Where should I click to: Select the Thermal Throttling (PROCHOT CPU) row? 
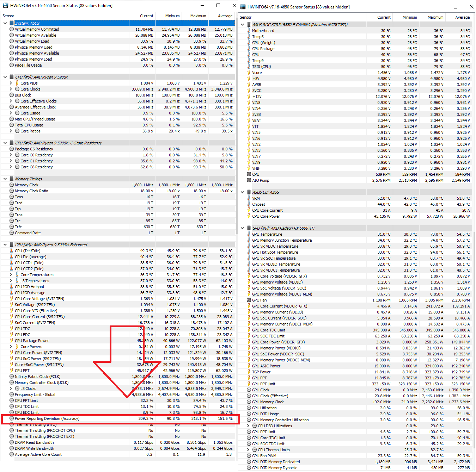pyautogui.click(x=118, y=430)
